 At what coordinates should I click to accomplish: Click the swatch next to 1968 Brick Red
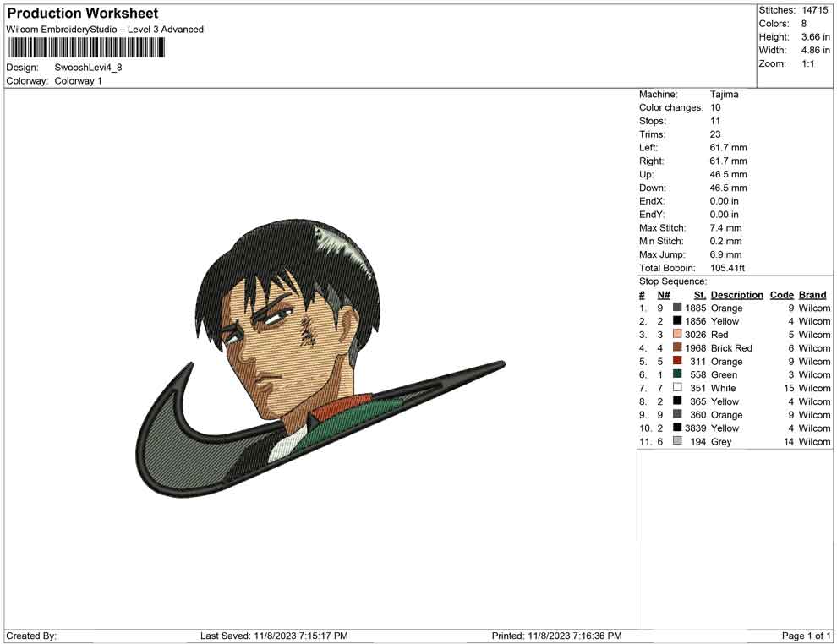677,347
